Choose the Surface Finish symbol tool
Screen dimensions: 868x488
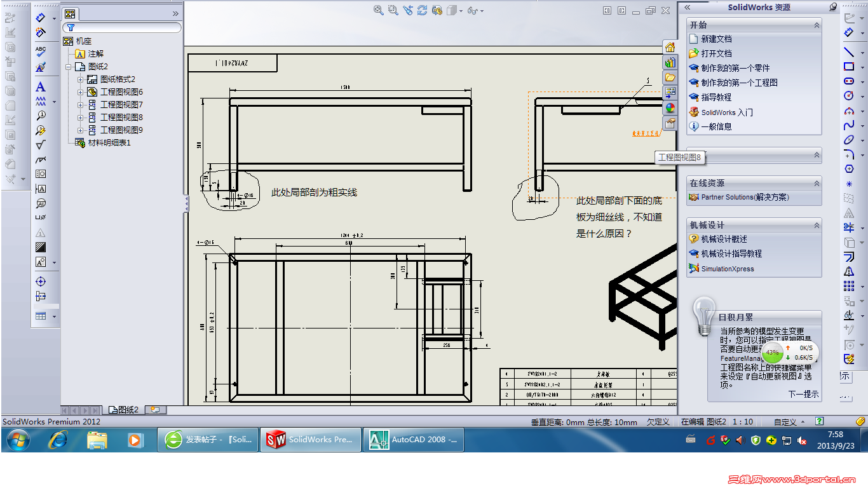[41, 145]
